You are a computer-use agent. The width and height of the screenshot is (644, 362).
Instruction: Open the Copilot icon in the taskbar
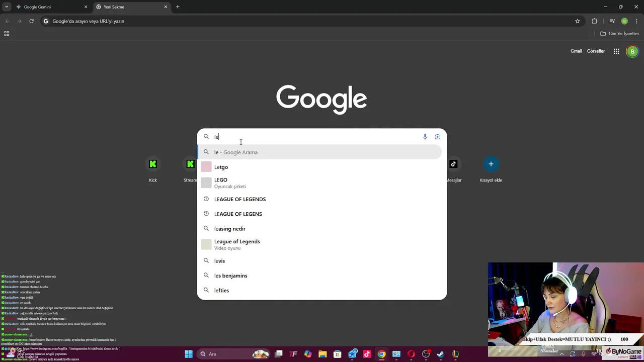(308, 354)
